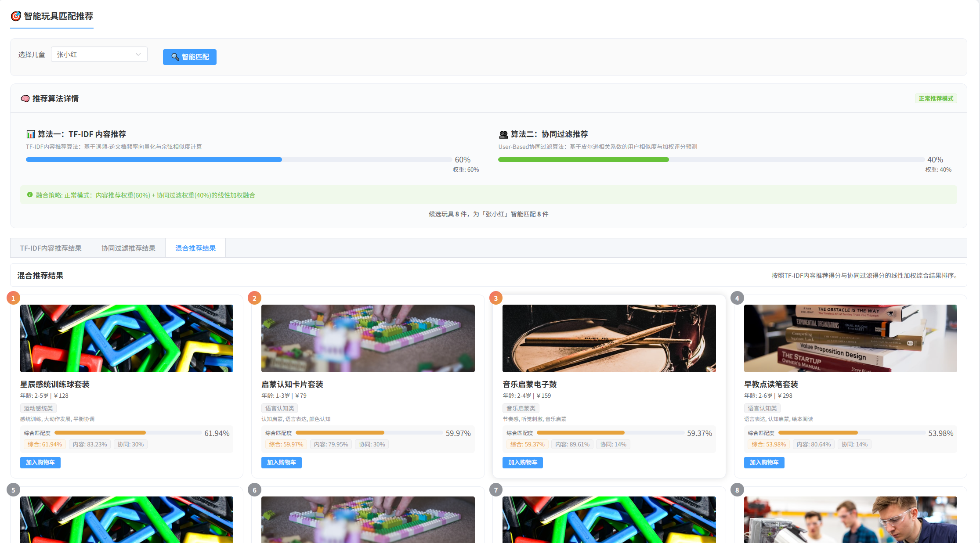The width and height of the screenshot is (980, 543).
Task: Switch to 协同过滤推荐结果 tab
Action: [x=128, y=248]
